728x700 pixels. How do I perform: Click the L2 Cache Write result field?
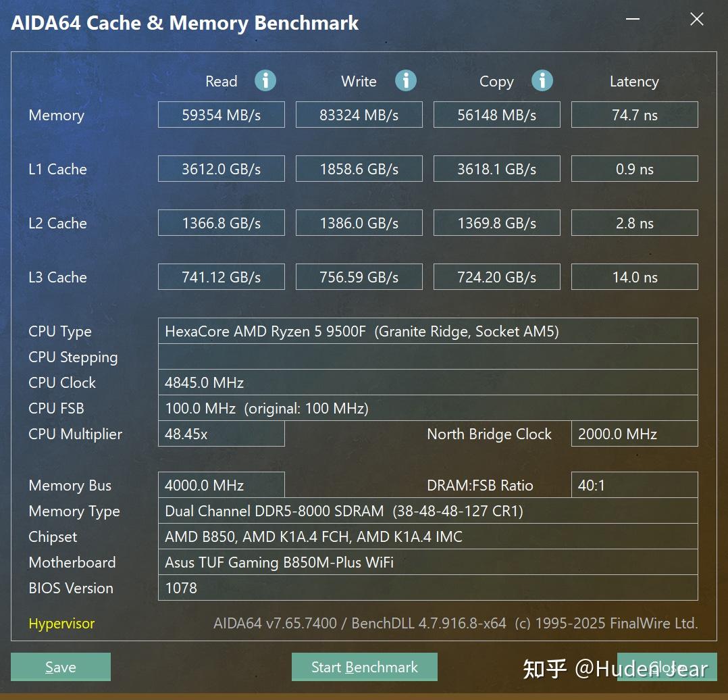(359, 222)
